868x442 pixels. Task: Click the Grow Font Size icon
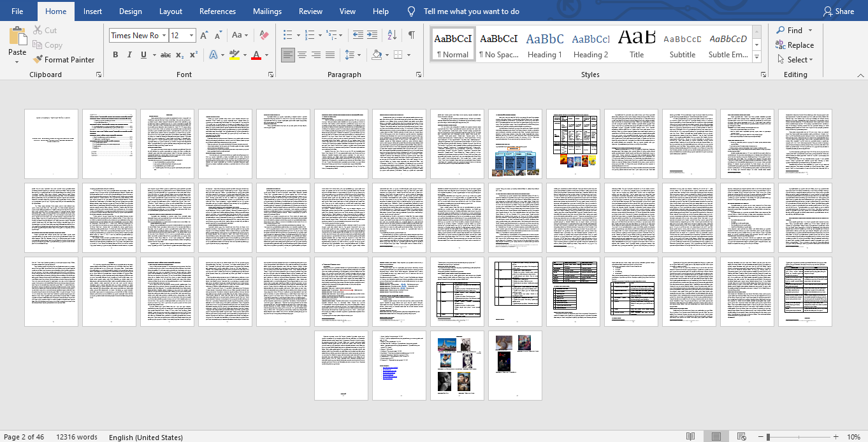(204, 35)
